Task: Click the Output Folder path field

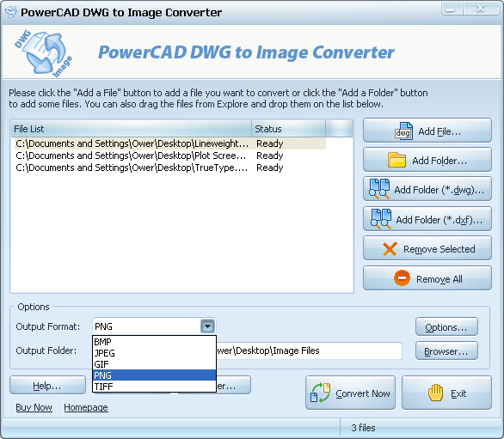Action: click(310, 351)
